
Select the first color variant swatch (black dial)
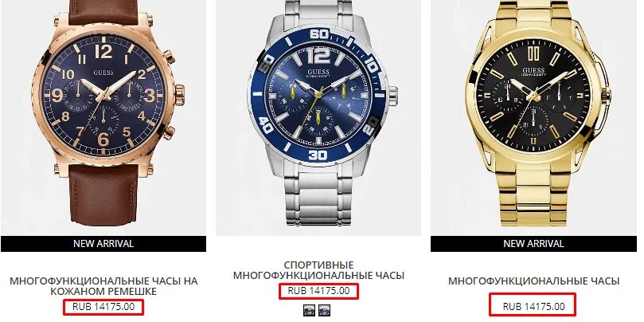click(309, 310)
